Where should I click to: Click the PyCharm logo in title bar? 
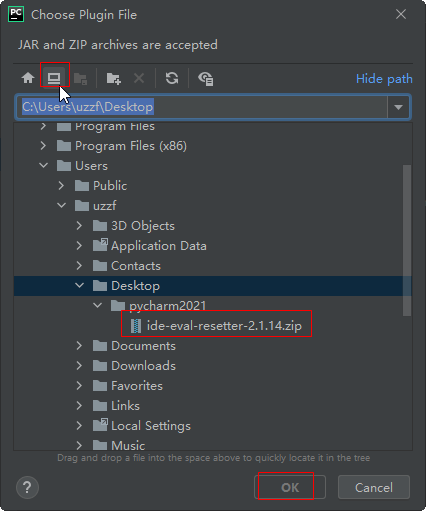coord(16,15)
